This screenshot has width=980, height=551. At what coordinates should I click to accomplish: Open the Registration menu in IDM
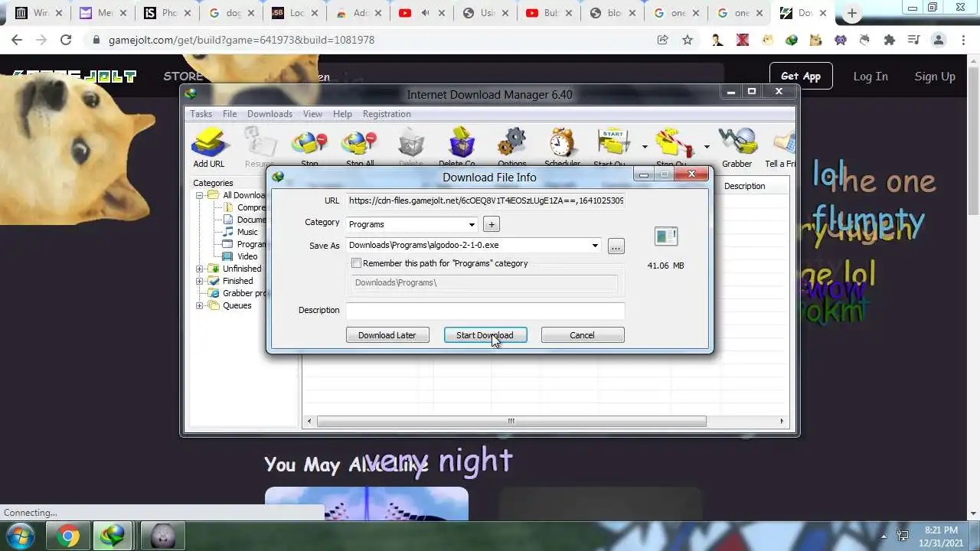[x=387, y=114]
